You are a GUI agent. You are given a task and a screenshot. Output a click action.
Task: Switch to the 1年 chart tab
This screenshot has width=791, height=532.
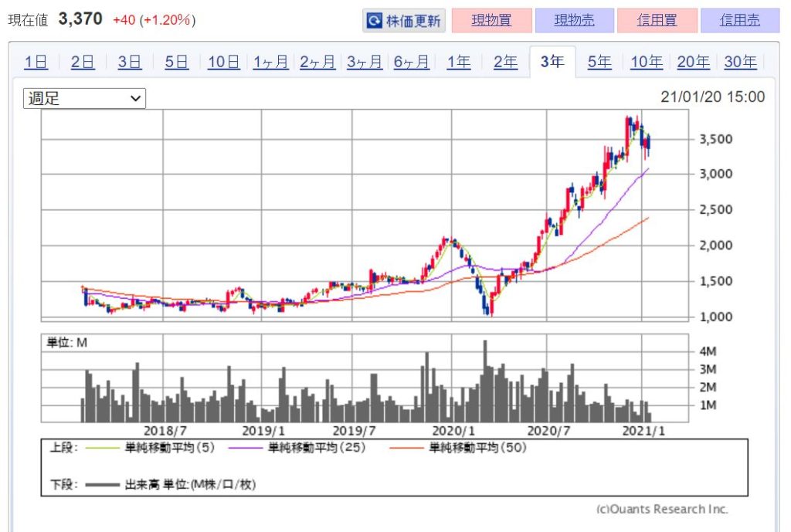coord(459,63)
